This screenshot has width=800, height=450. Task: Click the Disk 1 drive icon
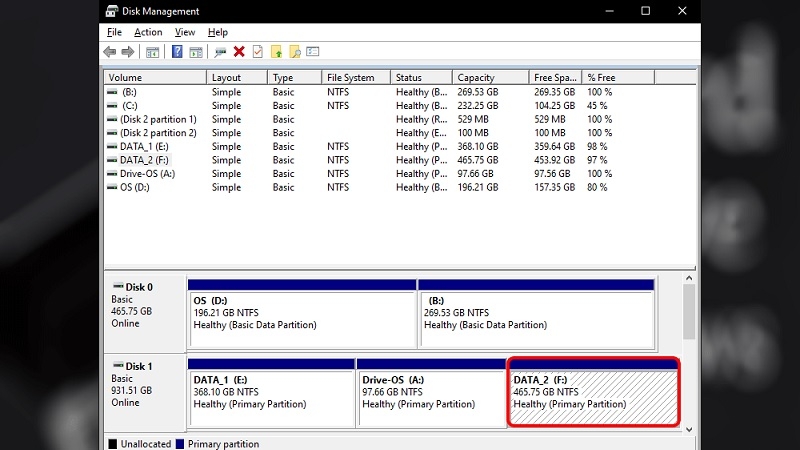click(118, 365)
